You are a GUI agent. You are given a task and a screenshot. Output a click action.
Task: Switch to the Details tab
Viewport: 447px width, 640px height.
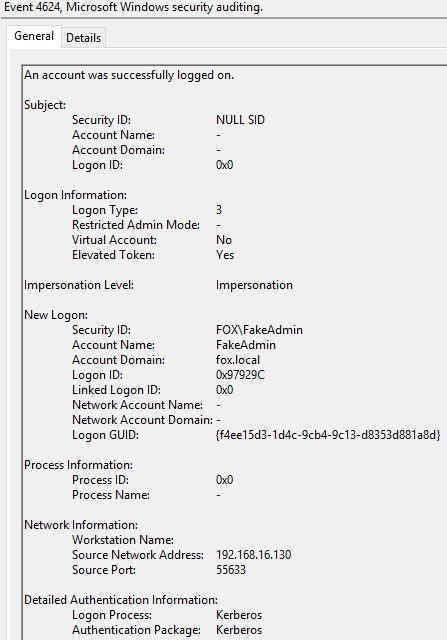coord(83,38)
